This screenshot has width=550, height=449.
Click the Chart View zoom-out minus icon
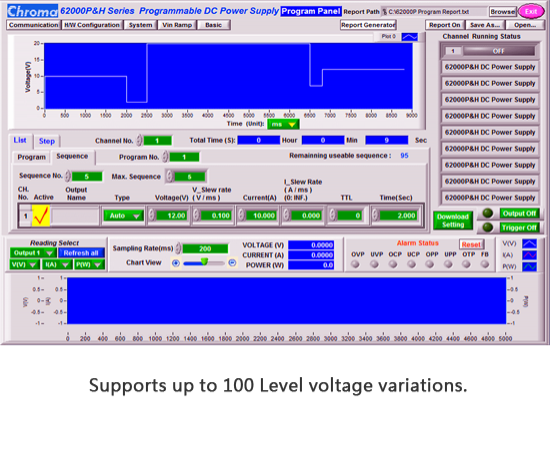[x=232, y=263]
